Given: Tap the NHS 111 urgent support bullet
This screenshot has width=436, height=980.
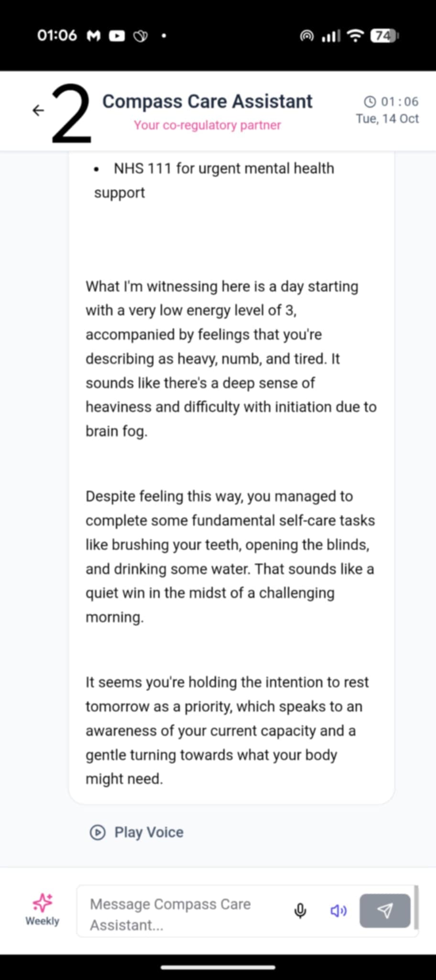Looking at the screenshot, I should (215, 180).
